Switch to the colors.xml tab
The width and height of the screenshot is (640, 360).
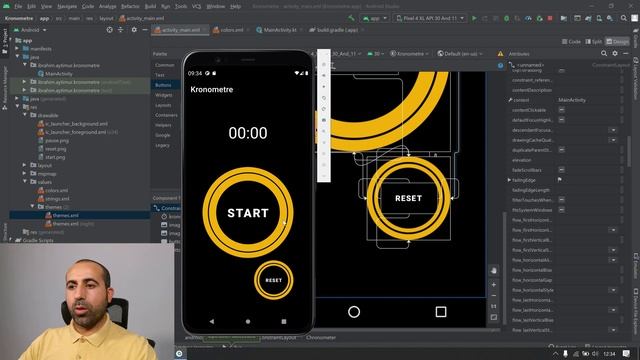230,30
